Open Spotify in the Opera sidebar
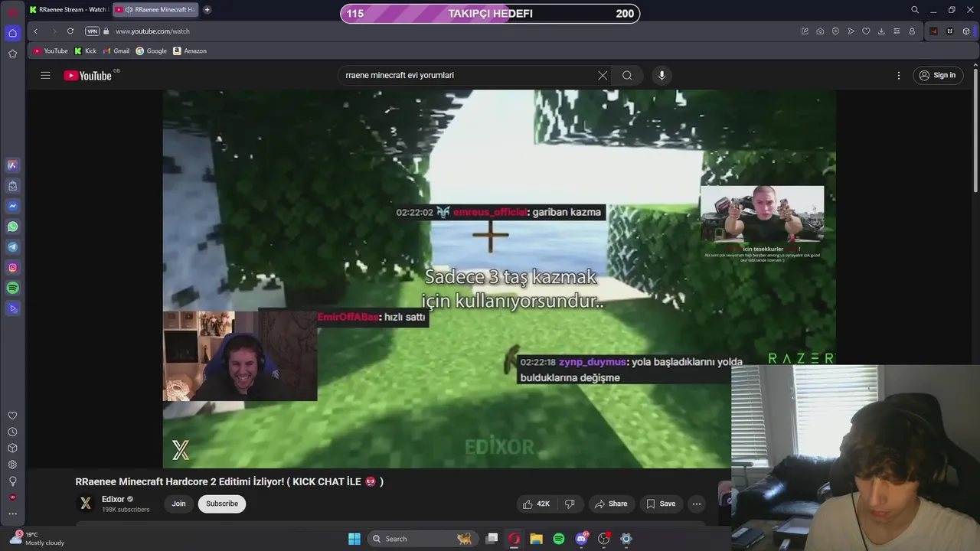Image resolution: width=980 pixels, height=551 pixels. click(12, 288)
